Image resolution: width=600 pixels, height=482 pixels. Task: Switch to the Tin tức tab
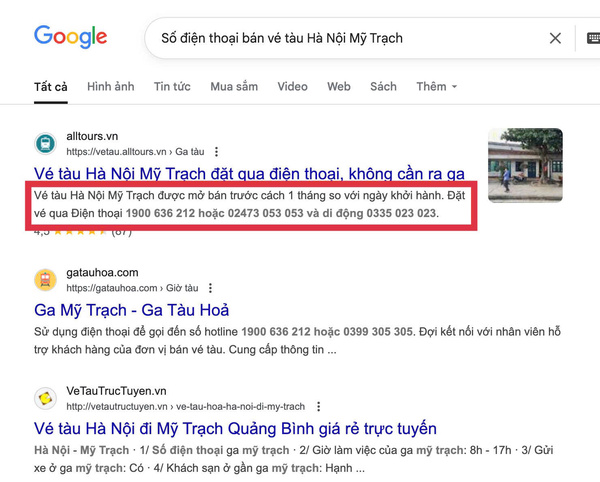tap(172, 86)
